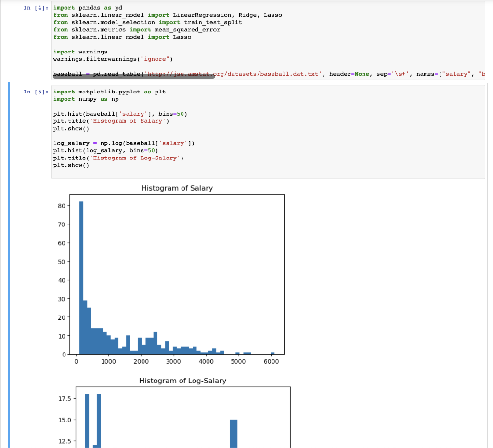Screen dimensions: 493x448
Task: Click the Log-Salary bar reaching 15.0
Action: click(x=234, y=434)
